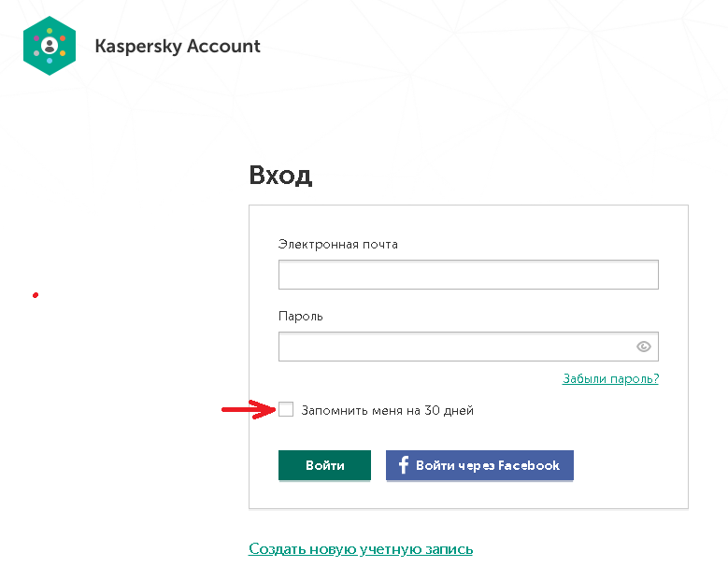The width and height of the screenshot is (728, 567).
Task: Open the 'Забыли пароль?' link
Action: click(x=610, y=378)
